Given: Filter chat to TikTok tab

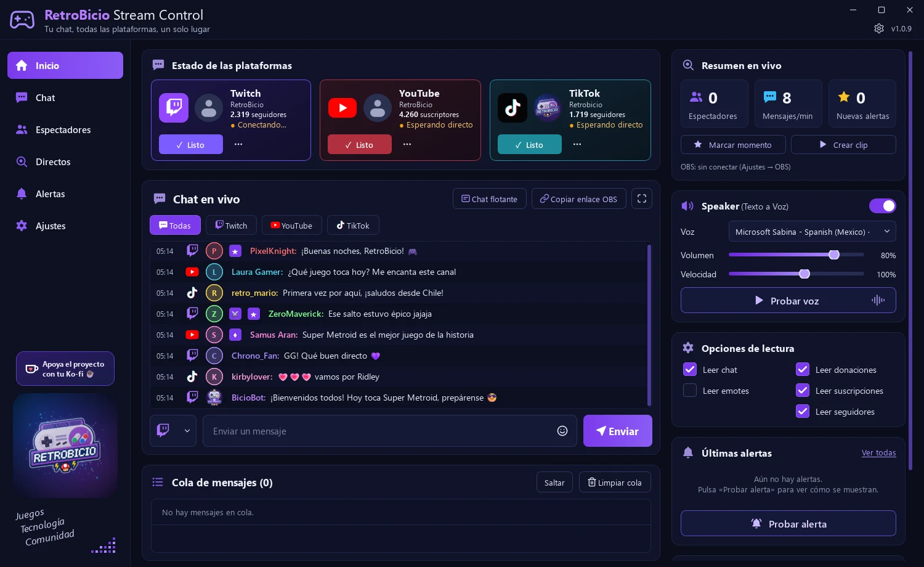Looking at the screenshot, I should click(353, 226).
